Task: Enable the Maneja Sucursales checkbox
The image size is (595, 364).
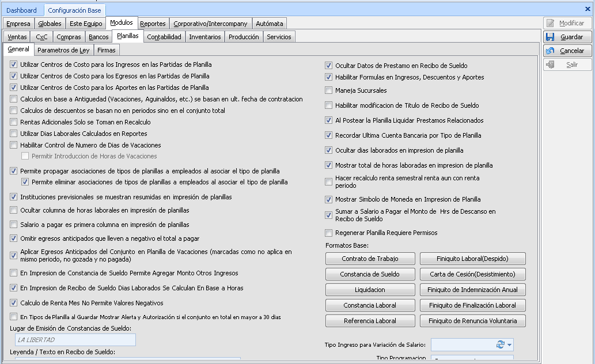Action: [x=329, y=90]
